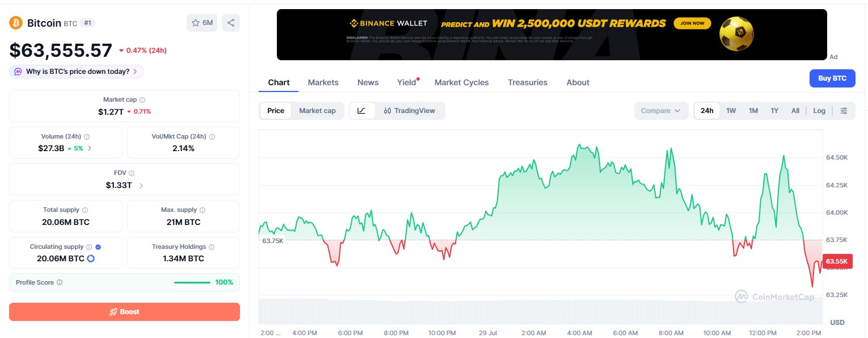The width and height of the screenshot is (868, 338).
Task: Select the 1M time range
Action: point(753,111)
